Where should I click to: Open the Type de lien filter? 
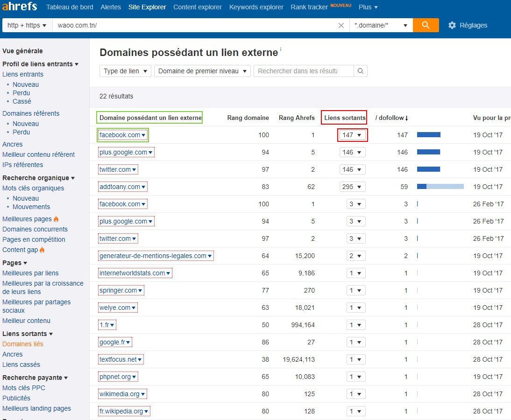point(125,71)
